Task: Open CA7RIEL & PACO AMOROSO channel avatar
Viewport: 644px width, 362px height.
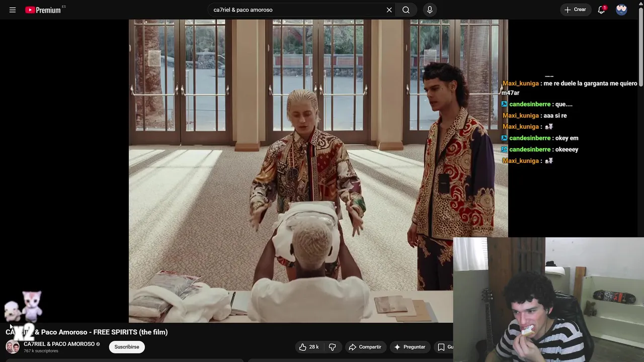Action: click(13, 347)
